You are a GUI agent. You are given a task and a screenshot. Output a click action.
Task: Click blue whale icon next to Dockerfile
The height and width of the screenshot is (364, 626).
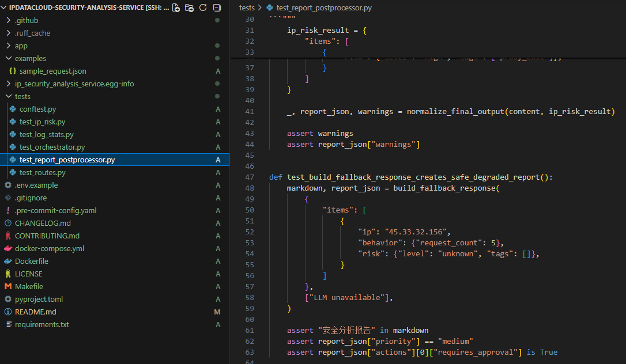click(8, 261)
